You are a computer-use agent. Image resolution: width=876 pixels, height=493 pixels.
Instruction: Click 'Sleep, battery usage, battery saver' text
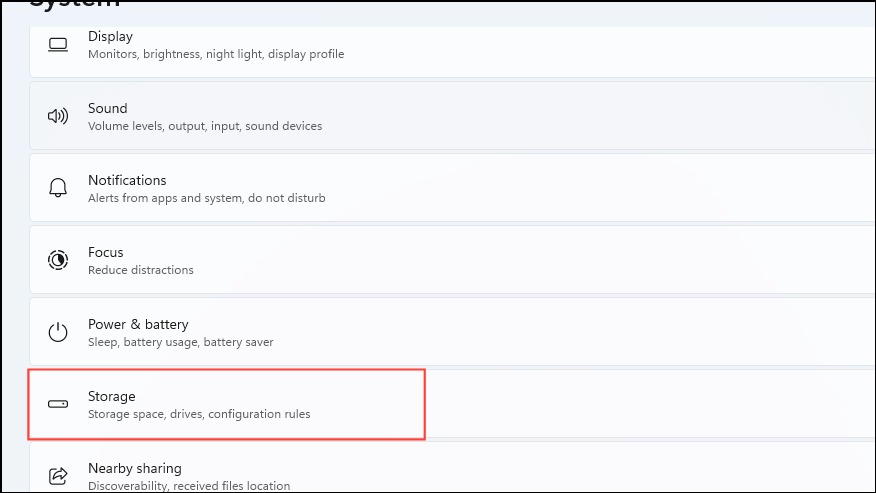181,342
